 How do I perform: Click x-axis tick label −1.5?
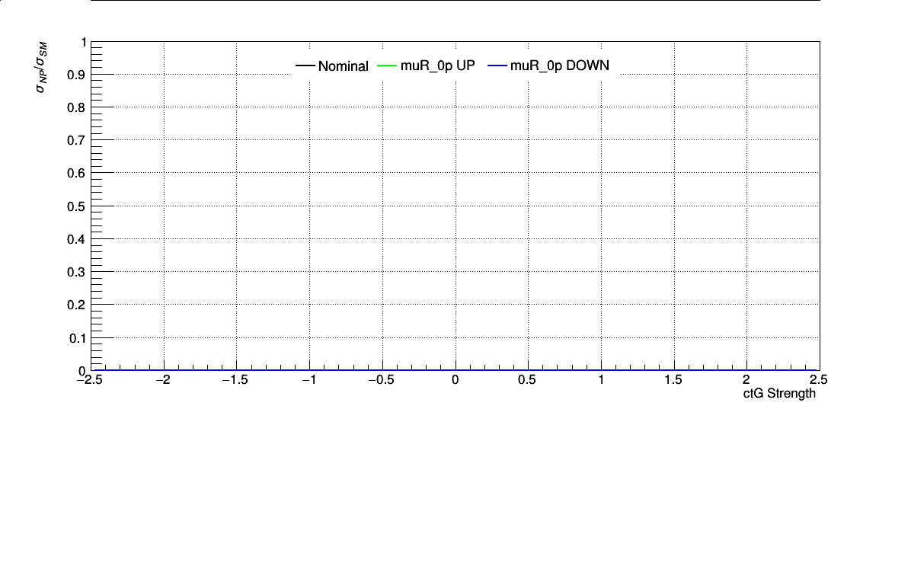coord(235,380)
